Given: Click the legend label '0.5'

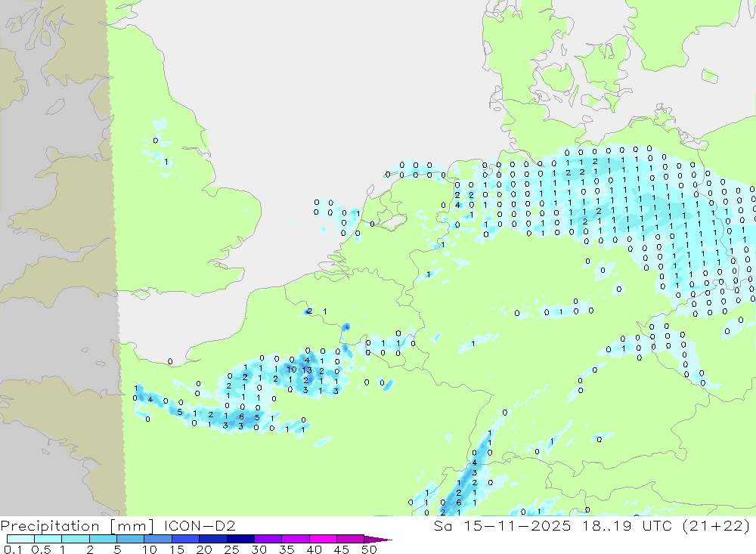Looking at the screenshot, I should (x=41, y=549).
